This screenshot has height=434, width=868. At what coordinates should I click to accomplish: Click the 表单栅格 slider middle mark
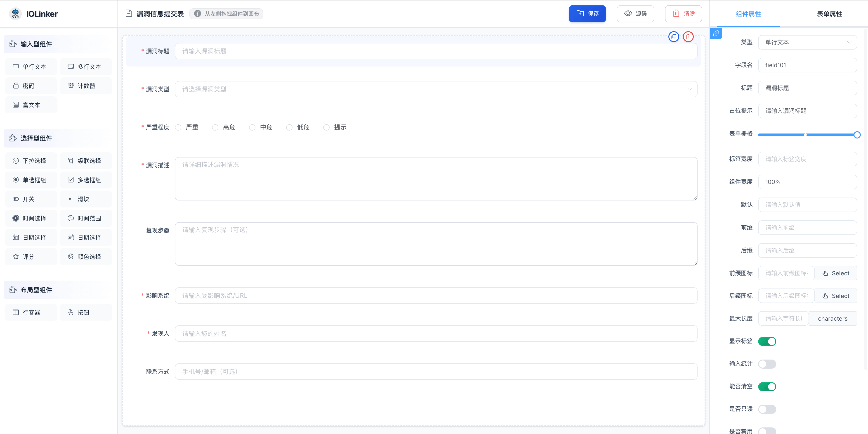tap(805, 135)
